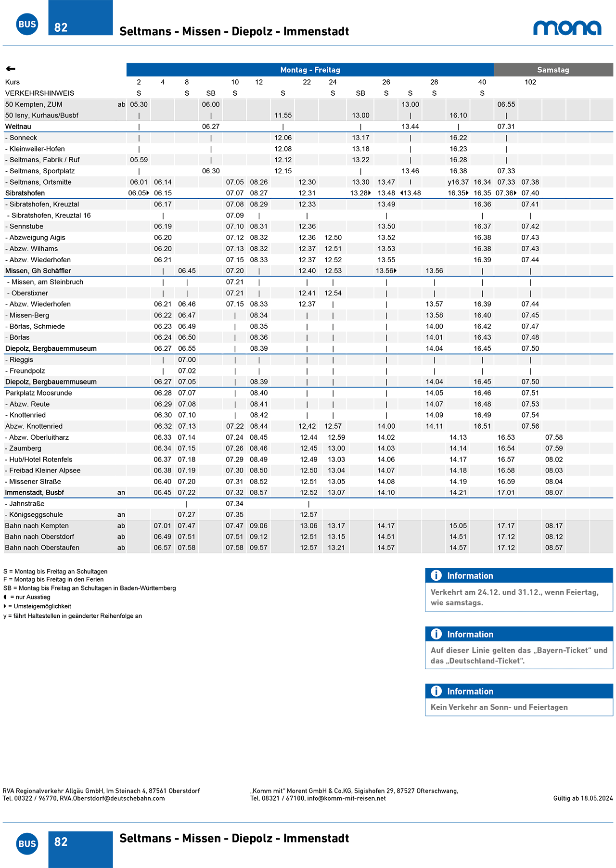The height and width of the screenshot is (868, 616).
Task: Click Kurs number 102
Action: 530,82
